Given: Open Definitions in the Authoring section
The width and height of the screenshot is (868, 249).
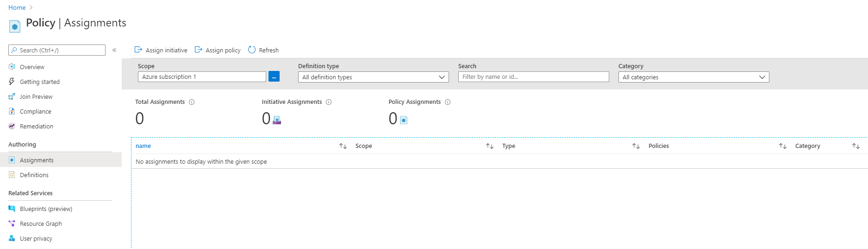Looking at the screenshot, I should click(x=34, y=175).
